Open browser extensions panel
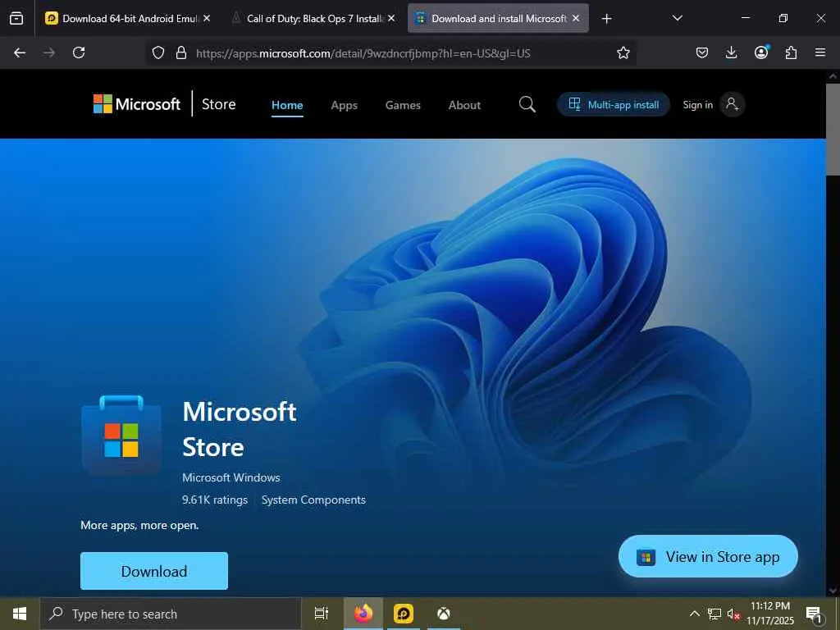This screenshot has height=630, width=840. pyautogui.click(x=791, y=52)
